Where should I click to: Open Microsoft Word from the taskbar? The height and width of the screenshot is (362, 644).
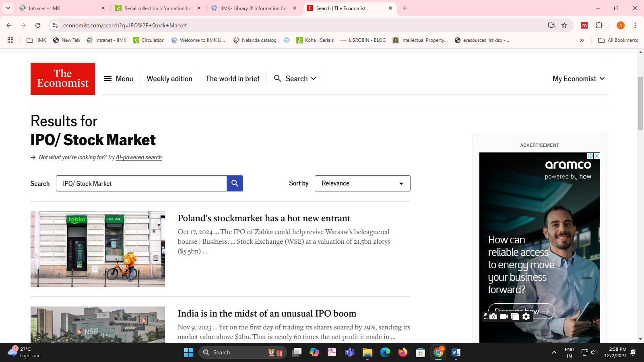point(456,352)
